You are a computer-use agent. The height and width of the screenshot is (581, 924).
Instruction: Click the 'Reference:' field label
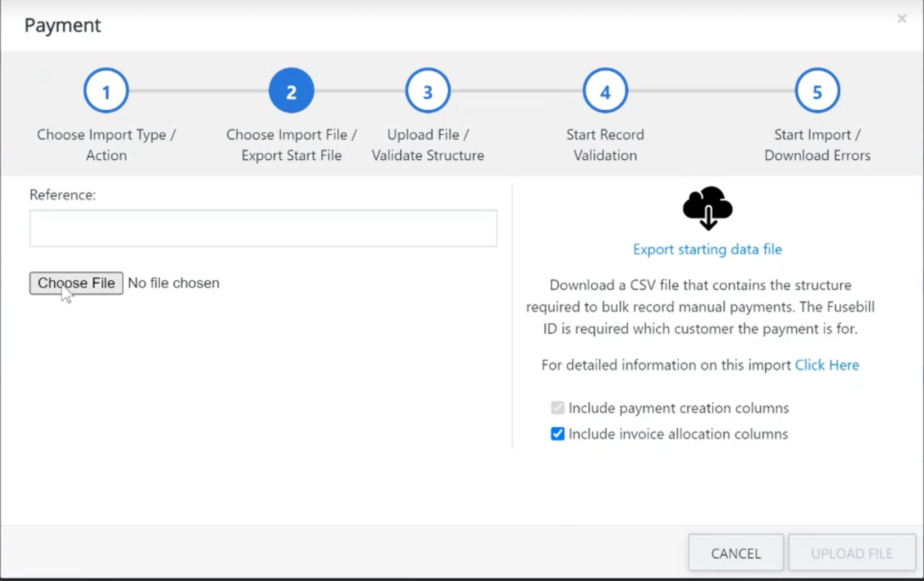[x=63, y=195]
